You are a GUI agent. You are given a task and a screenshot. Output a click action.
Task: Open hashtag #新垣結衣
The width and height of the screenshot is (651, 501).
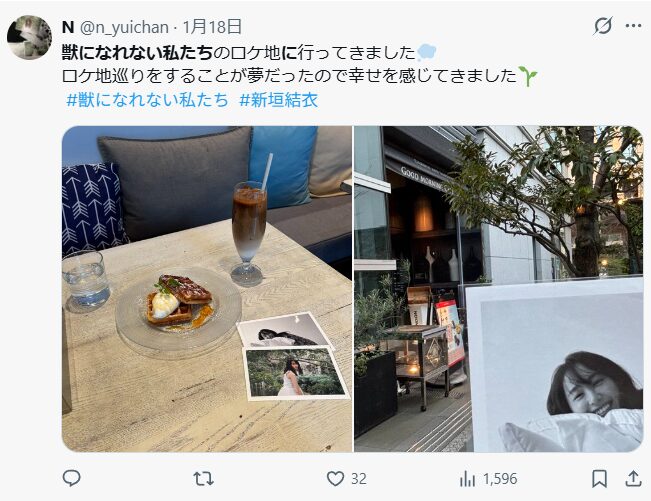click(279, 100)
